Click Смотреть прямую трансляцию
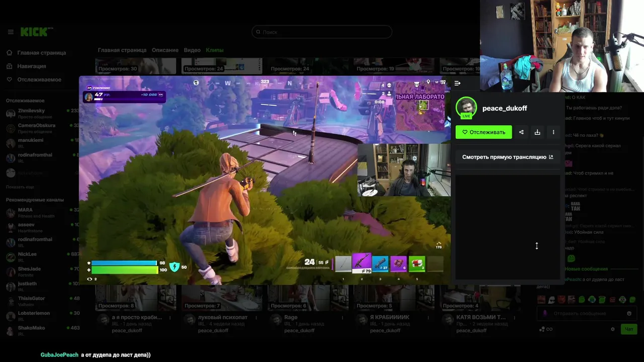Image resolution: width=644 pixels, height=362 pixels. coord(508,157)
